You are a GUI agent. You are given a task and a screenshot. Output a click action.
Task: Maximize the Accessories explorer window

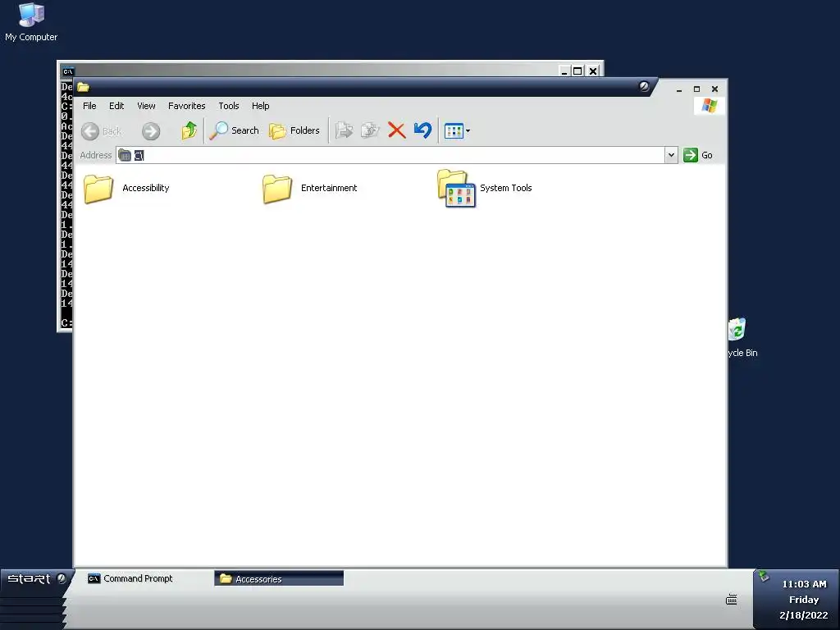(696, 89)
